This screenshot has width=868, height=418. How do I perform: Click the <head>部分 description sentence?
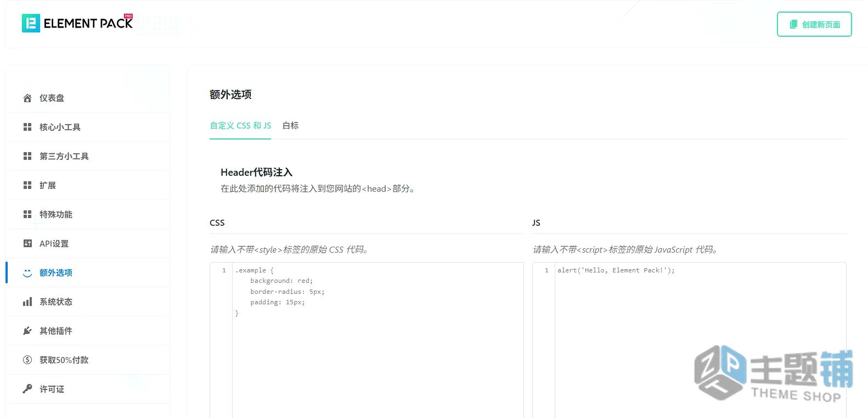click(318, 188)
